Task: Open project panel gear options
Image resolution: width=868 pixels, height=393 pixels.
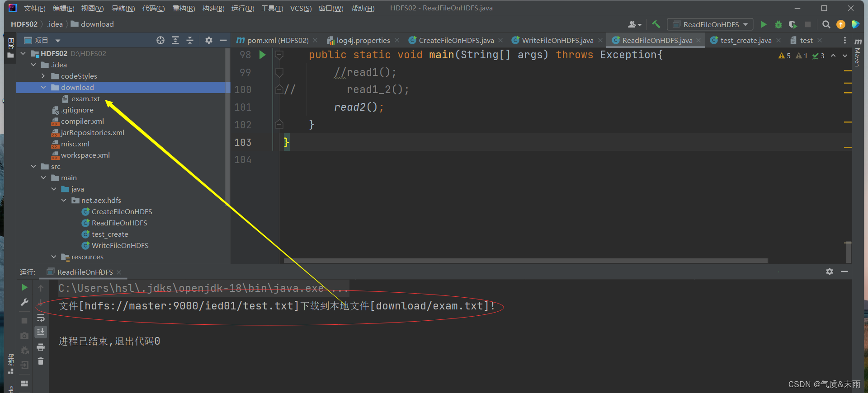Action: (208, 40)
